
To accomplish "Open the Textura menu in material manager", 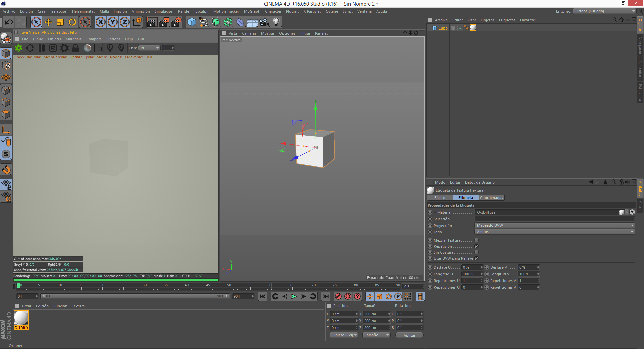I will tap(78, 306).
